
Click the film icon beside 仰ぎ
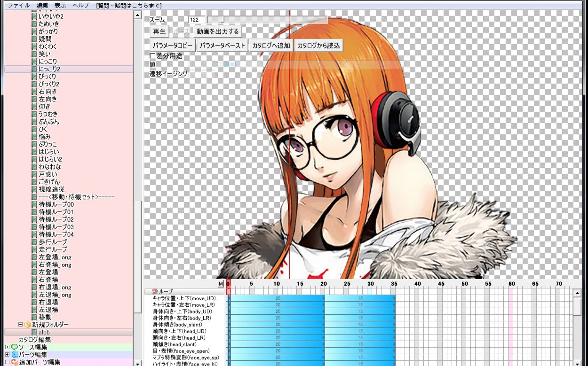click(34, 107)
